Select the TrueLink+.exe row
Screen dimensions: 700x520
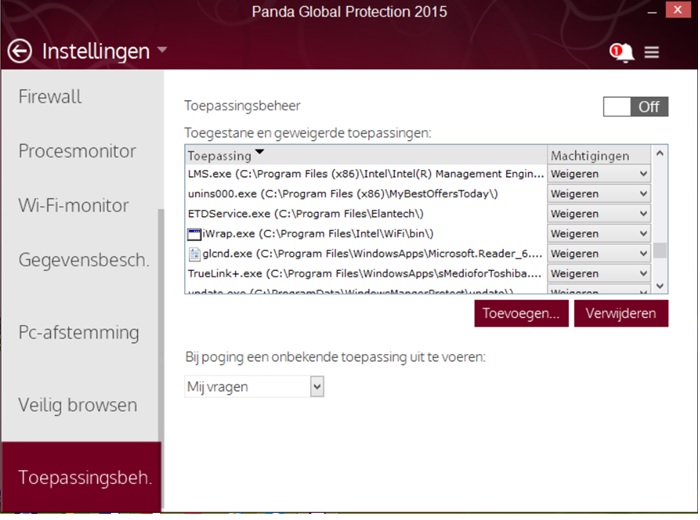[366, 273]
